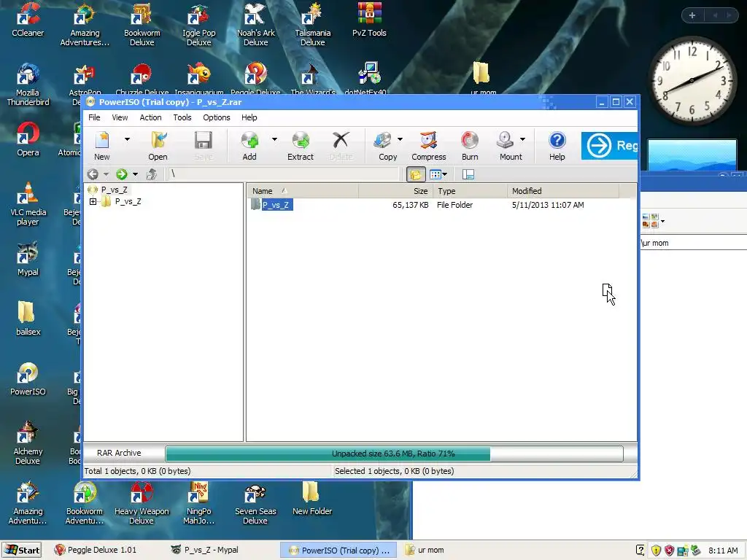
Task: Open dropdown arrow beside New button
Action: 127,139
